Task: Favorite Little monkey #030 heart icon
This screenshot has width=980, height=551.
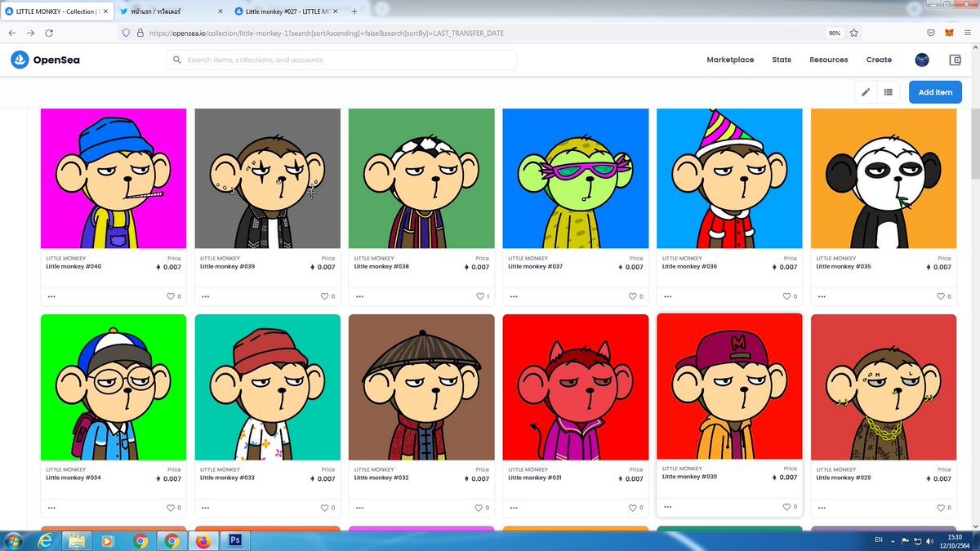Action: 786,507
